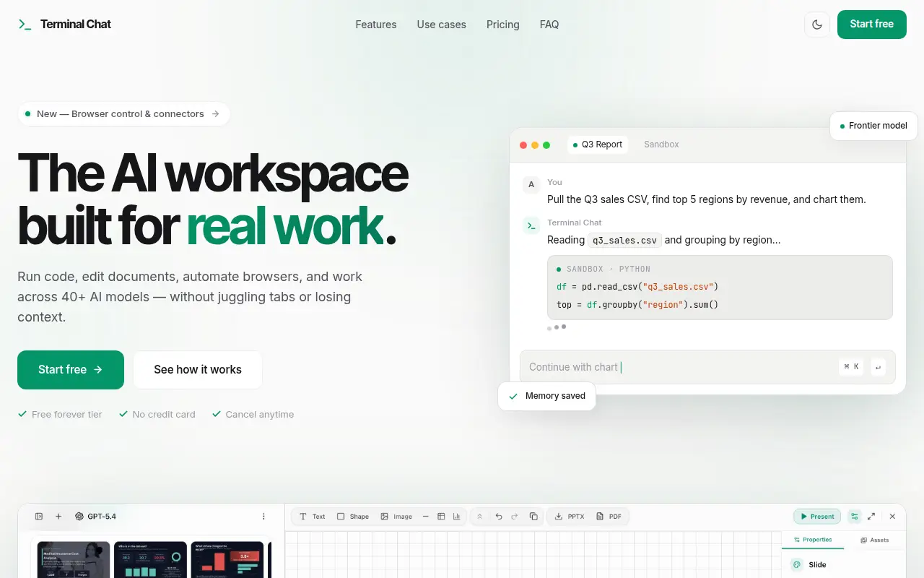
Task: Click the table insert icon
Action: (441, 517)
